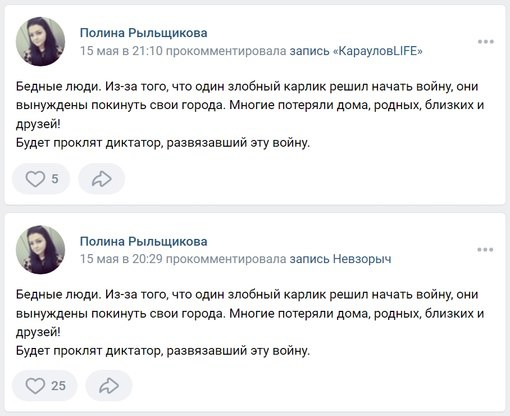This screenshot has height=416, width=510.
Task: Share the КарауловLIFE comment post
Action: tap(101, 179)
